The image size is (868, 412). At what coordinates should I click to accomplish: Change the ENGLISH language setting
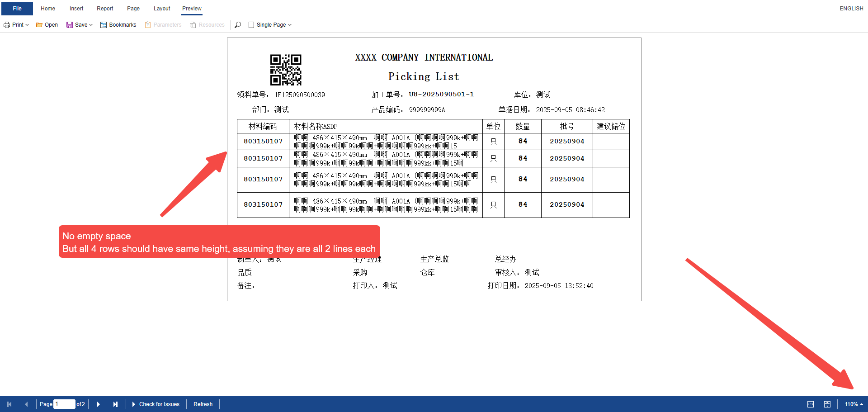851,9
